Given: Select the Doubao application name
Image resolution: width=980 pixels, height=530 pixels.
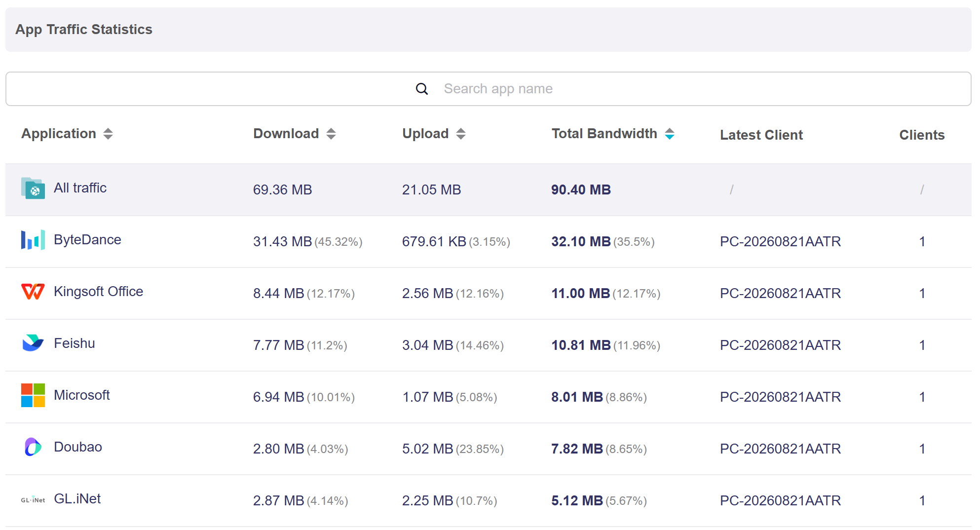Looking at the screenshot, I should coord(78,447).
